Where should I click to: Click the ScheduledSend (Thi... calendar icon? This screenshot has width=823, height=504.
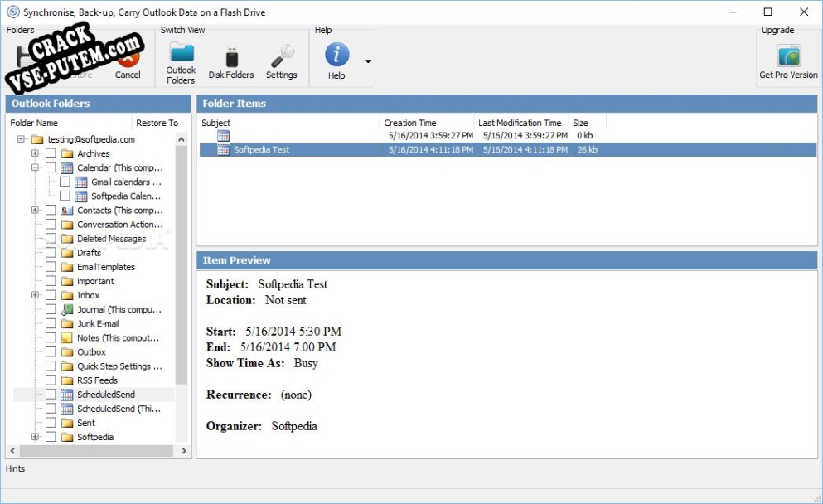[67, 409]
